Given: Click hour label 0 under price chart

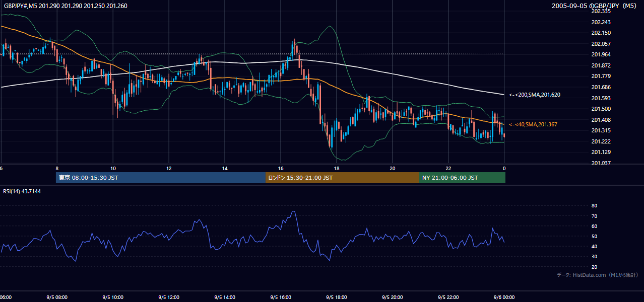Looking at the screenshot, I should click(504, 168).
